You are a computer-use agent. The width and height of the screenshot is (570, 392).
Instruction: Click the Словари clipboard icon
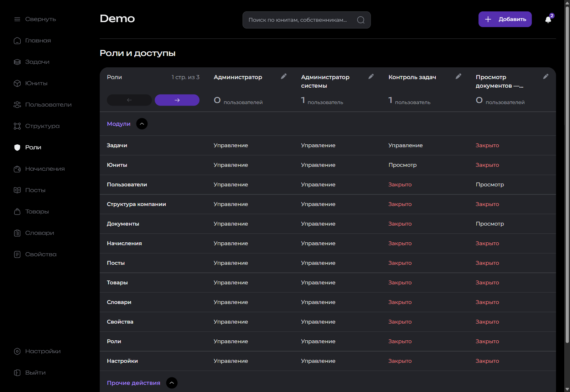click(x=17, y=233)
